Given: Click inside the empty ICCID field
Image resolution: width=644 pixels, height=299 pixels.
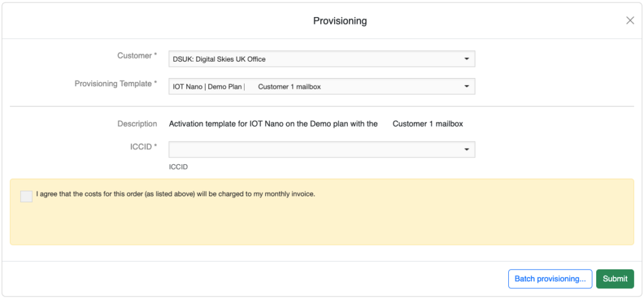Looking at the screenshot, I should [x=314, y=150].
